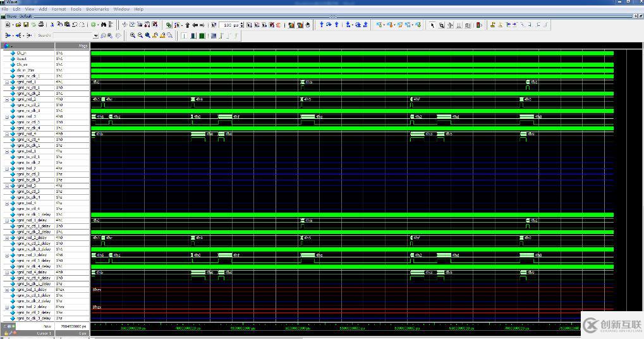Click the Zoom In magnifier icon
This screenshot has width=644, height=339.
[x=133, y=35]
